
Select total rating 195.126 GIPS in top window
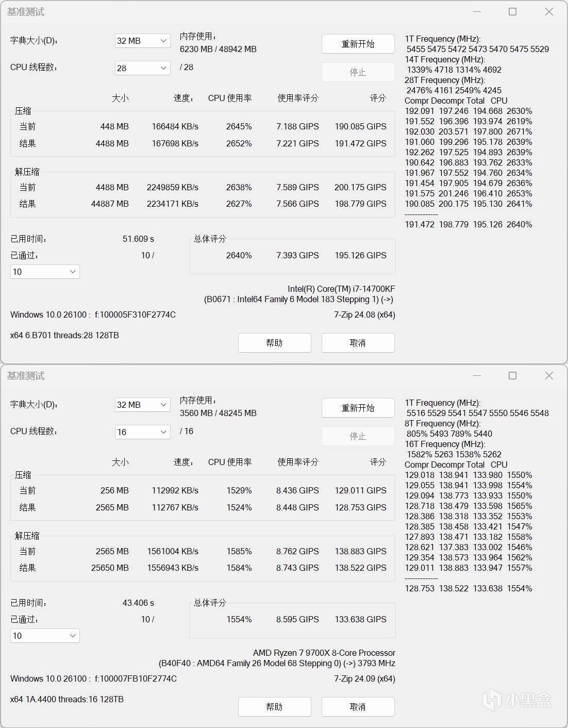click(x=360, y=255)
